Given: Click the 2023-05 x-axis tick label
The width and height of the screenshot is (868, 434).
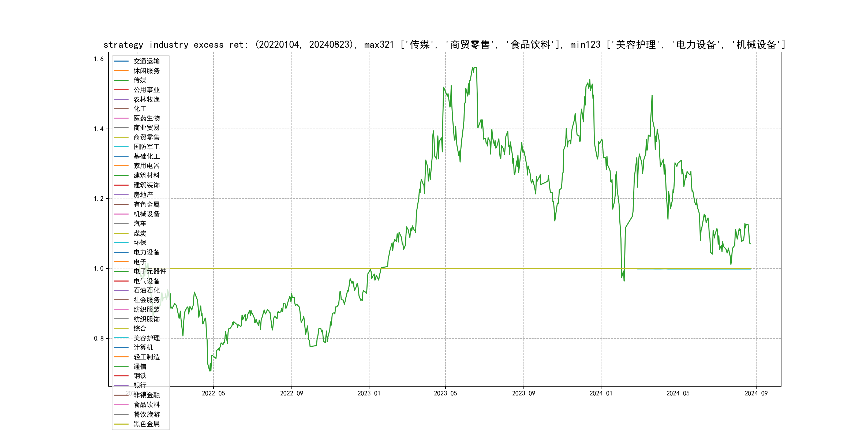Looking at the screenshot, I should click(x=445, y=393).
